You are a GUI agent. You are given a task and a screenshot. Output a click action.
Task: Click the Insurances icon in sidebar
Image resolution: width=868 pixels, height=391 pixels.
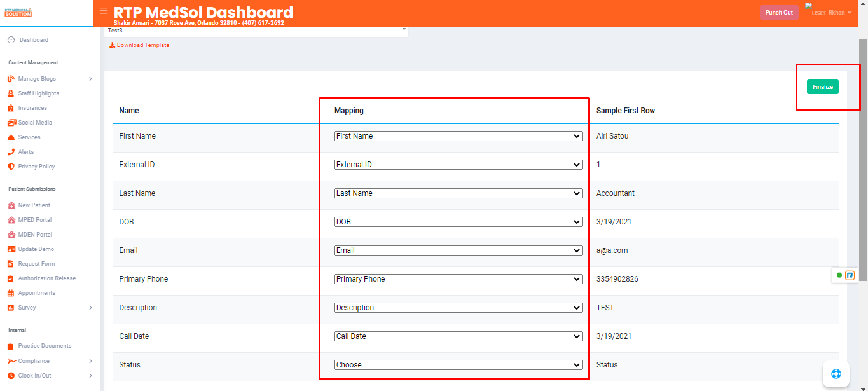(x=11, y=108)
